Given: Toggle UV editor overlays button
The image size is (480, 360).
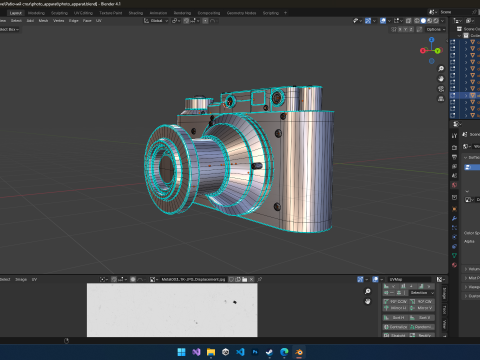Looking at the screenshot, I should [x=375, y=279].
